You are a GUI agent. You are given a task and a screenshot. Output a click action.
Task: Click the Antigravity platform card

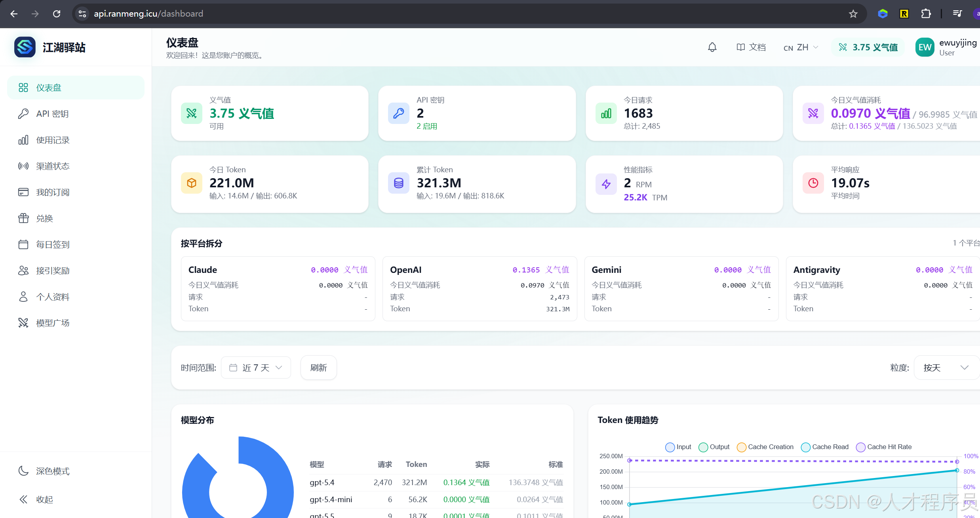pos(883,289)
